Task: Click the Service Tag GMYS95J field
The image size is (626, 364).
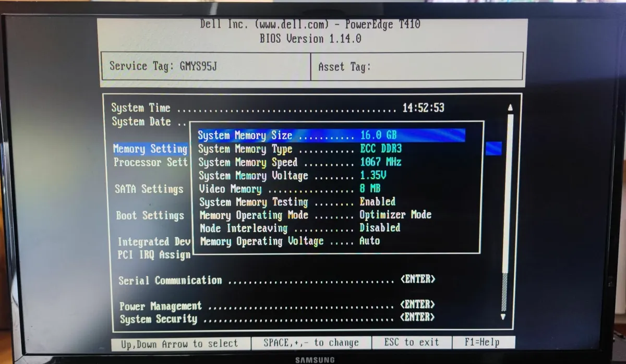Action: pos(206,66)
